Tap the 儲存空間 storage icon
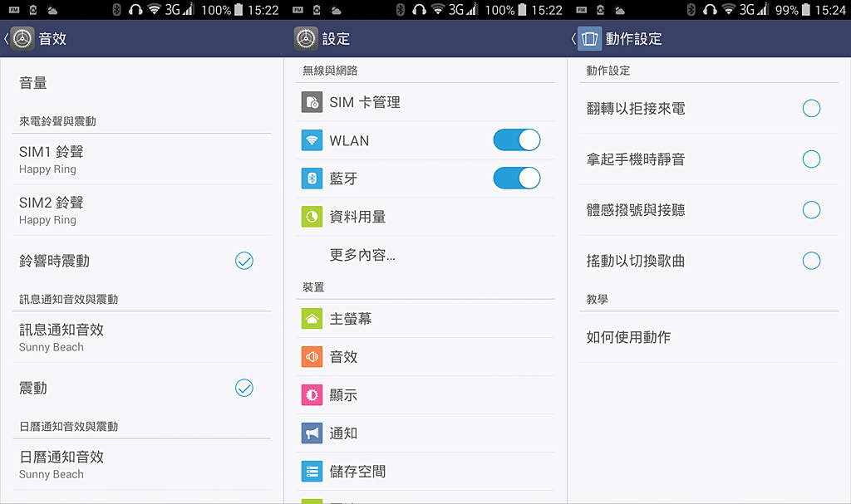Viewport: 851px width, 504px height. coord(312,472)
